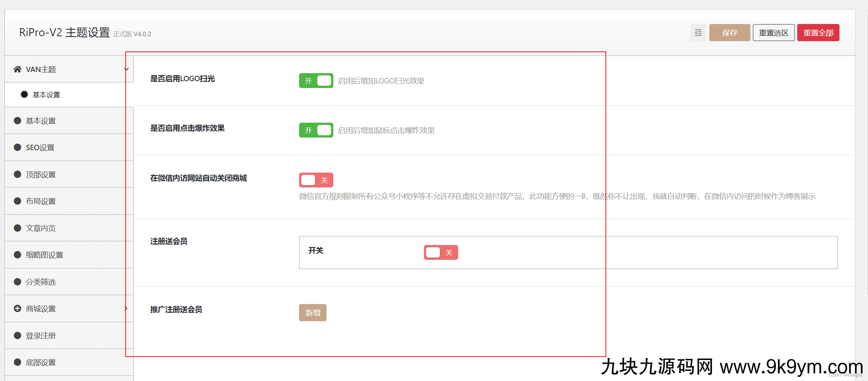Click the home icon beside VAN主题
The image size is (868, 381).
pyautogui.click(x=17, y=69)
